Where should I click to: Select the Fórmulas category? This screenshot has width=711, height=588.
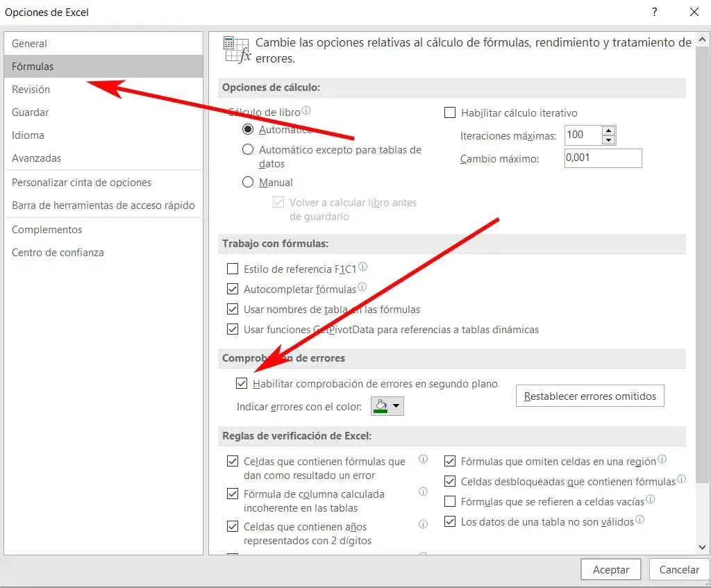[x=103, y=66]
